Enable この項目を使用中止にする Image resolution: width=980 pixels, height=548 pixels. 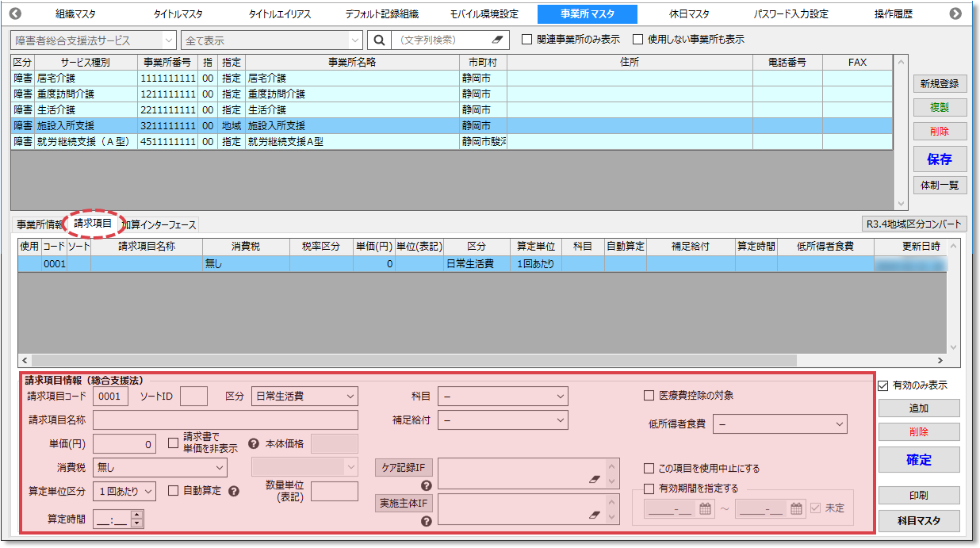click(650, 467)
